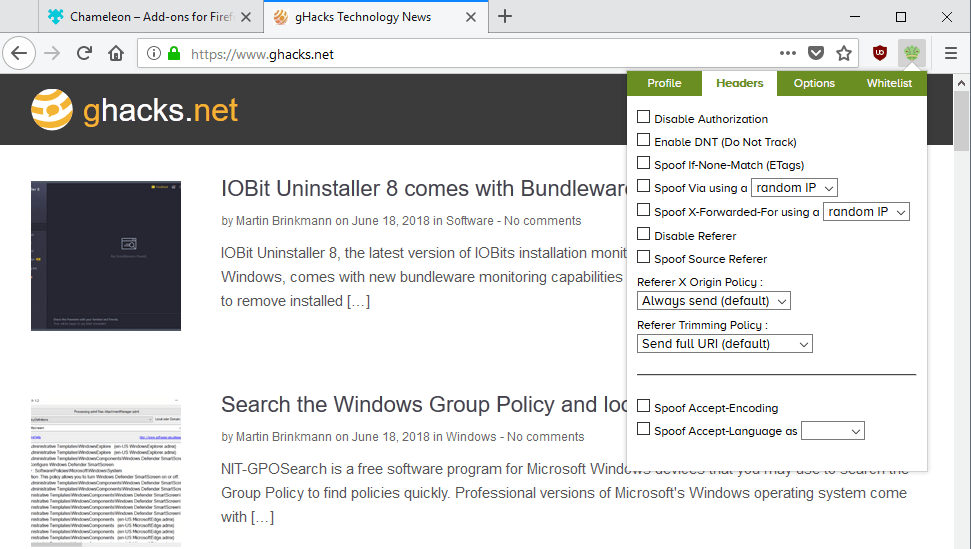Viewport: 971px width, 549px height.
Task: Open a new tab with plus button
Action: 505,17
